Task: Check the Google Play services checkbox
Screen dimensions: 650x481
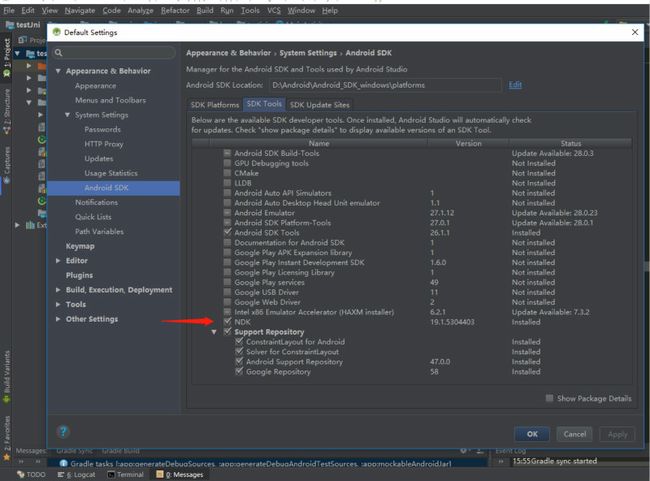Action: (227, 282)
